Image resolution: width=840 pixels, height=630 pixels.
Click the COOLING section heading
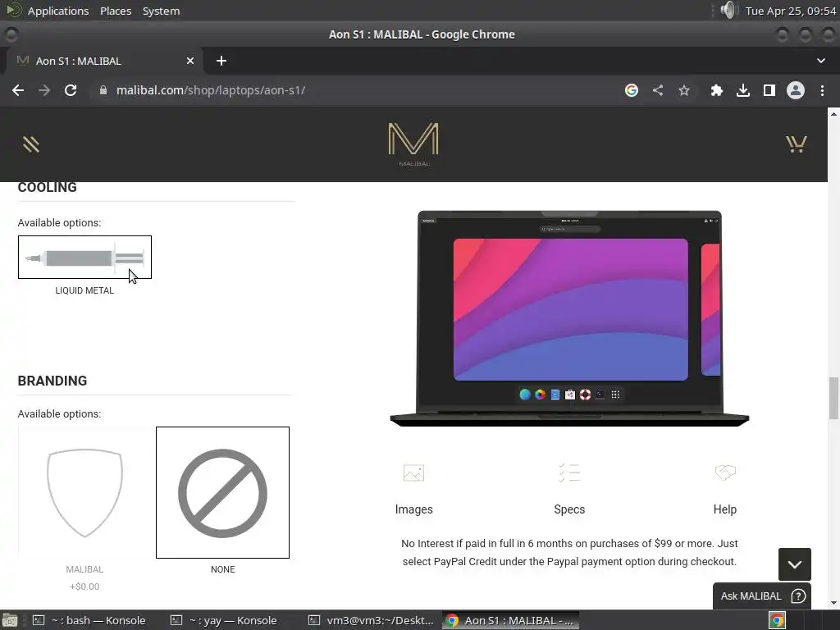47,188
